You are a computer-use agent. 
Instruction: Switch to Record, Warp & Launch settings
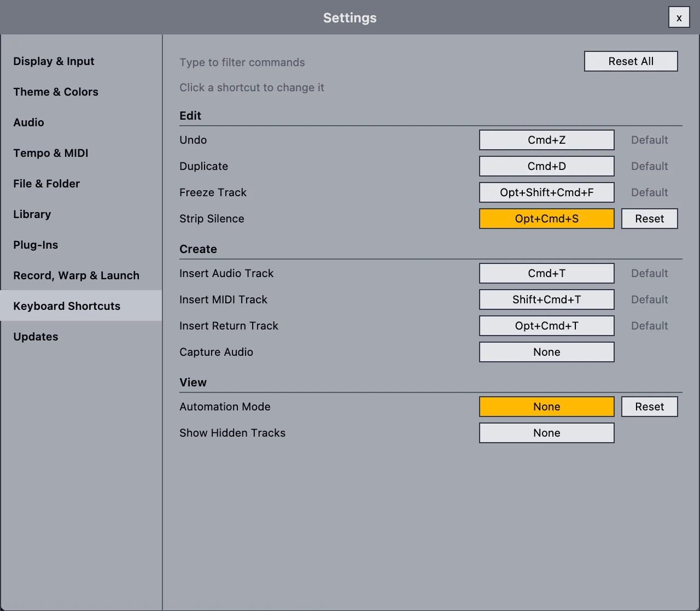(81, 275)
